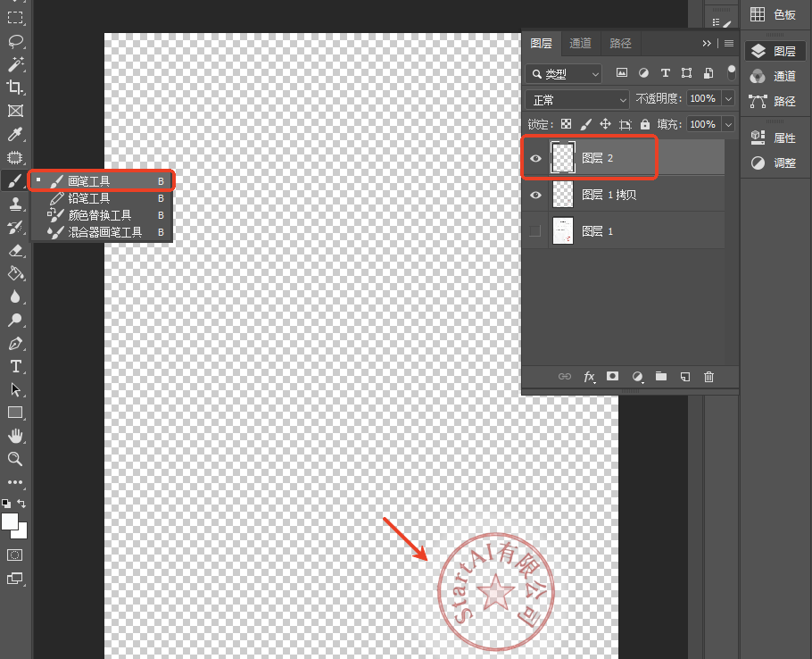Open the layer style fx menu
Image resolution: width=812 pixels, height=659 pixels.
[x=589, y=377]
